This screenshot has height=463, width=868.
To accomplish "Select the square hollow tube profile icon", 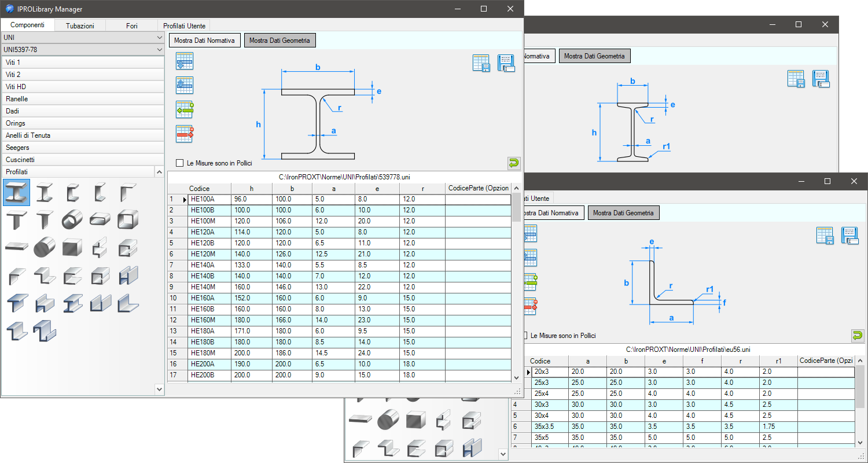I will point(128,220).
